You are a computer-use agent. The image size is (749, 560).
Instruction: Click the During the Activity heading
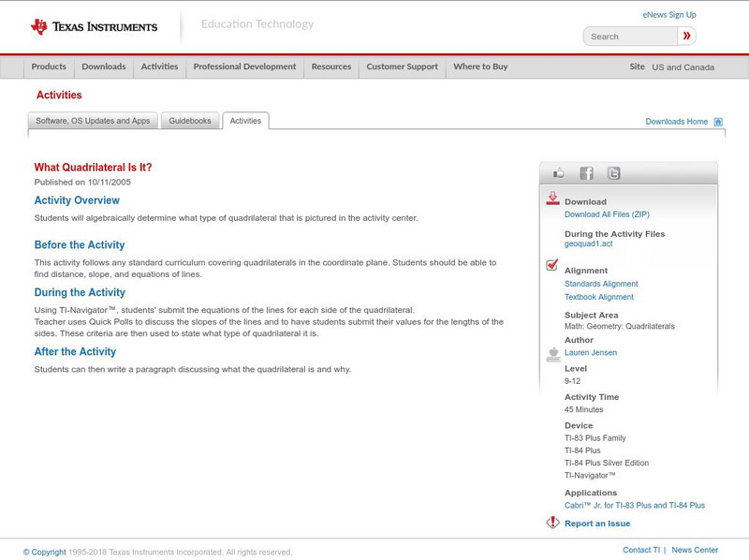80,292
